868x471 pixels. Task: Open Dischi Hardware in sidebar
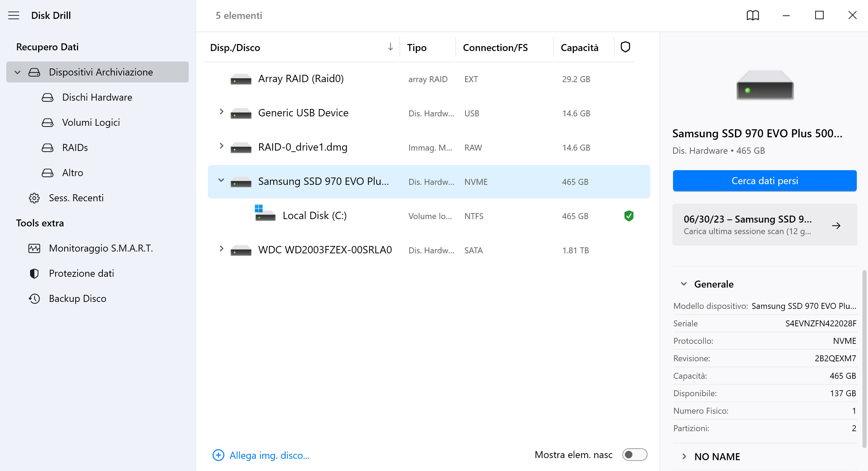(97, 97)
